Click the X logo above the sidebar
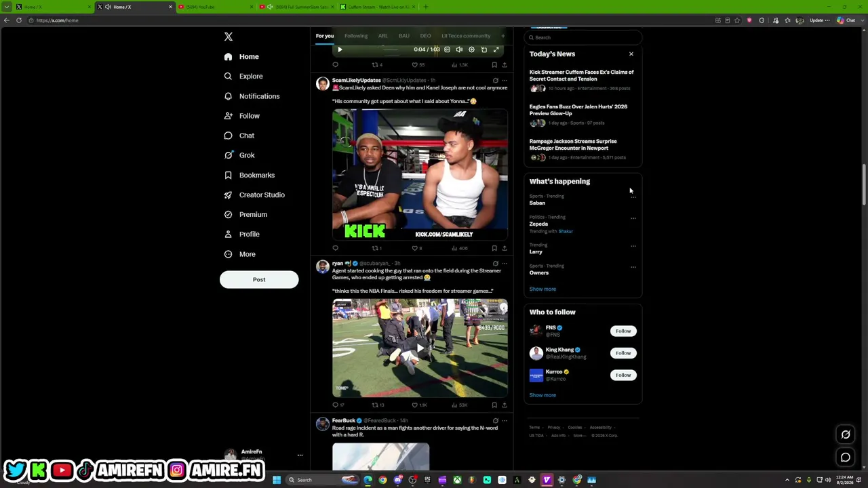 tap(229, 37)
